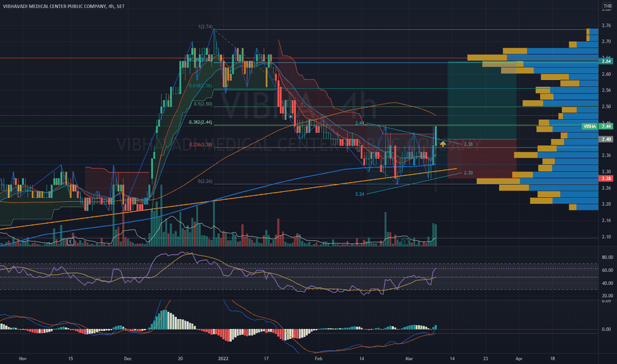The width and height of the screenshot is (617, 364).
Task: Click the 2.30 trendline end label
Action: click(x=468, y=173)
